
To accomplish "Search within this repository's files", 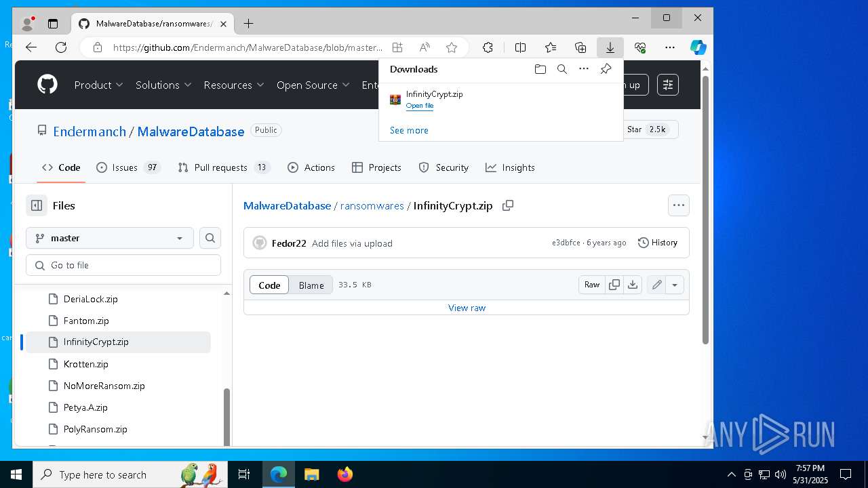I will pos(210,238).
